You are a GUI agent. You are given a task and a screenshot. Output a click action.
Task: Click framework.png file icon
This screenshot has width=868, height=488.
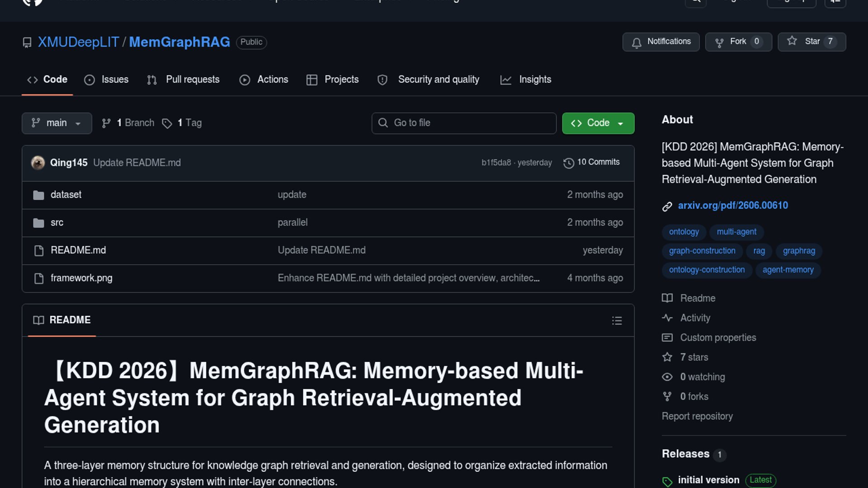coord(39,278)
